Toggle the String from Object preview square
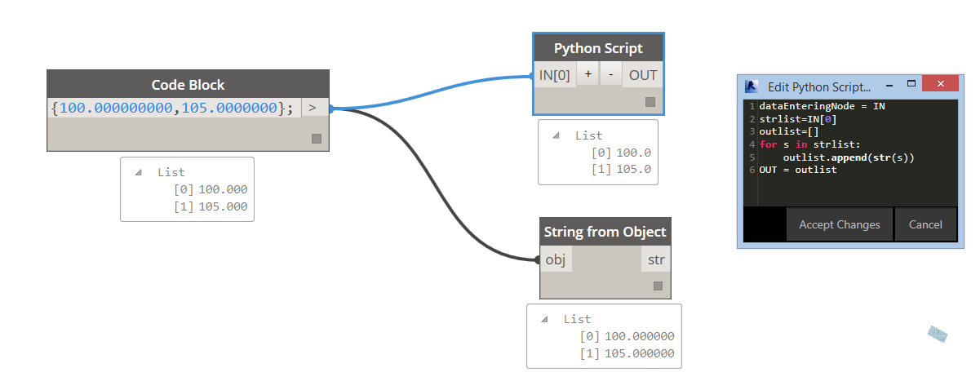980x390 pixels. [x=658, y=286]
